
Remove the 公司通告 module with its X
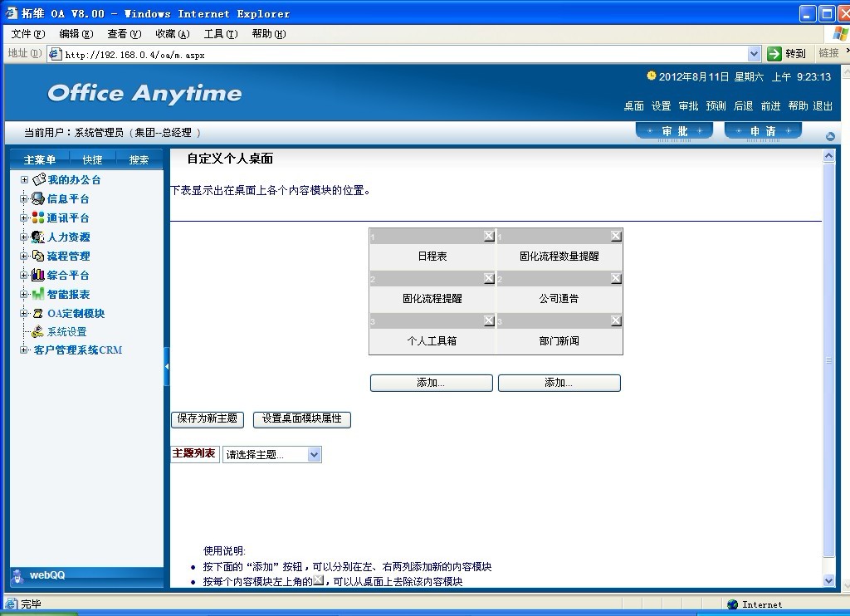[x=616, y=278]
